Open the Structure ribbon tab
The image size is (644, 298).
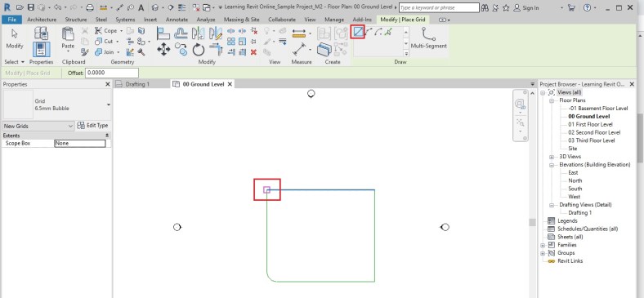coord(75,20)
